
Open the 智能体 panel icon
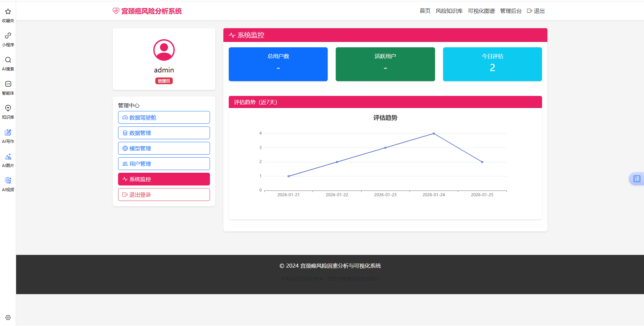pos(8,84)
